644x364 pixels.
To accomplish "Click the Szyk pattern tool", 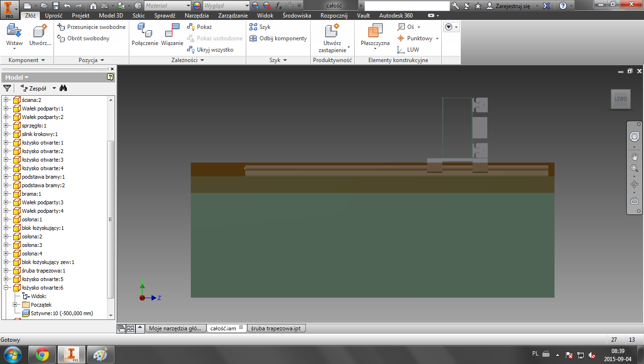I will [260, 27].
